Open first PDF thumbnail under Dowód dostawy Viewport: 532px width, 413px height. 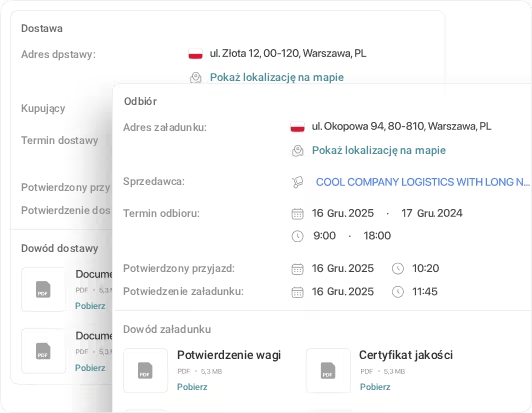(x=43, y=289)
